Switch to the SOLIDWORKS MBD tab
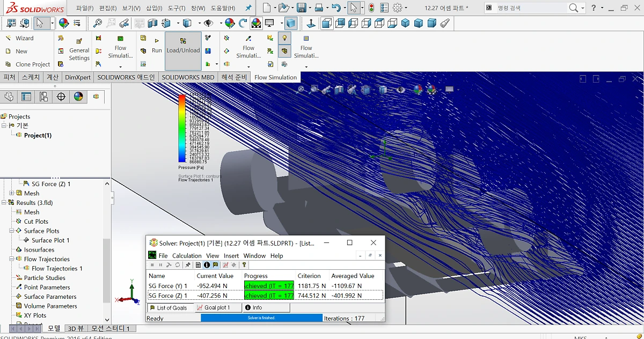Image resolution: width=644 pixels, height=339 pixels. click(188, 77)
